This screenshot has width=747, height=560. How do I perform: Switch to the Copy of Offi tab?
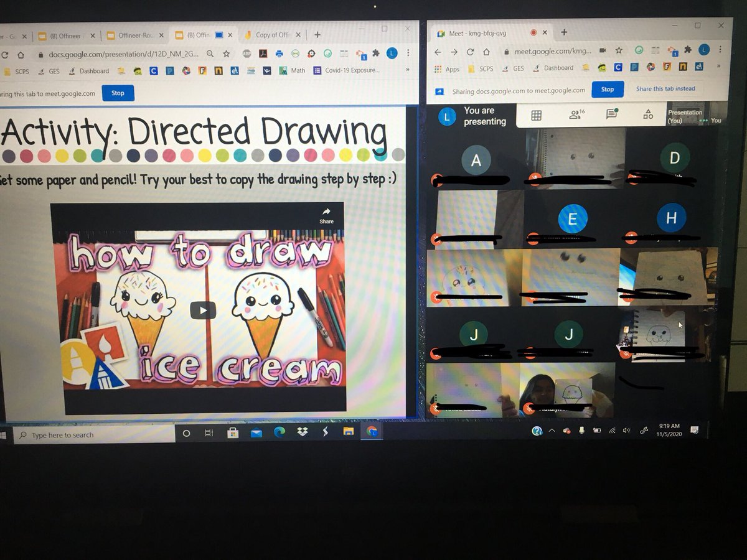271,35
